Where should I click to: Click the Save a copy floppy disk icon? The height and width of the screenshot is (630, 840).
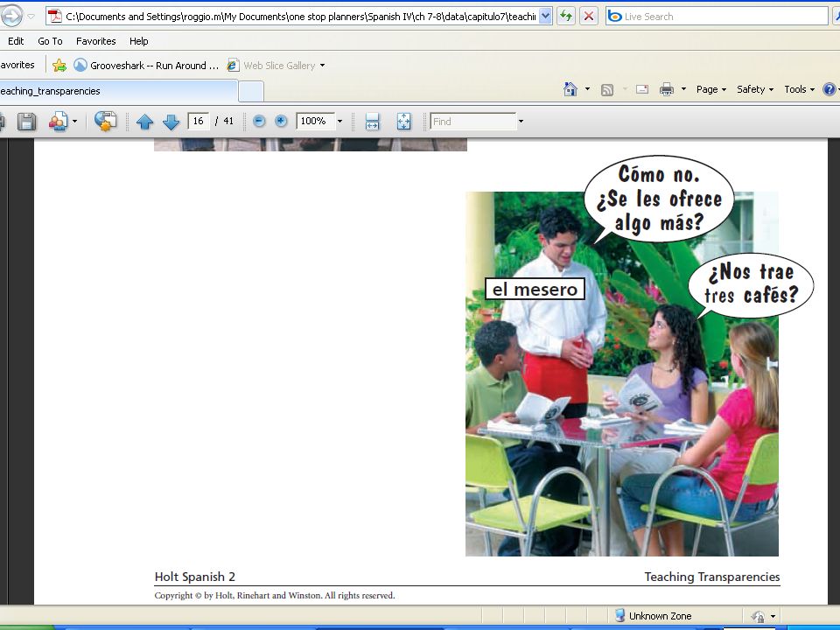(x=26, y=122)
